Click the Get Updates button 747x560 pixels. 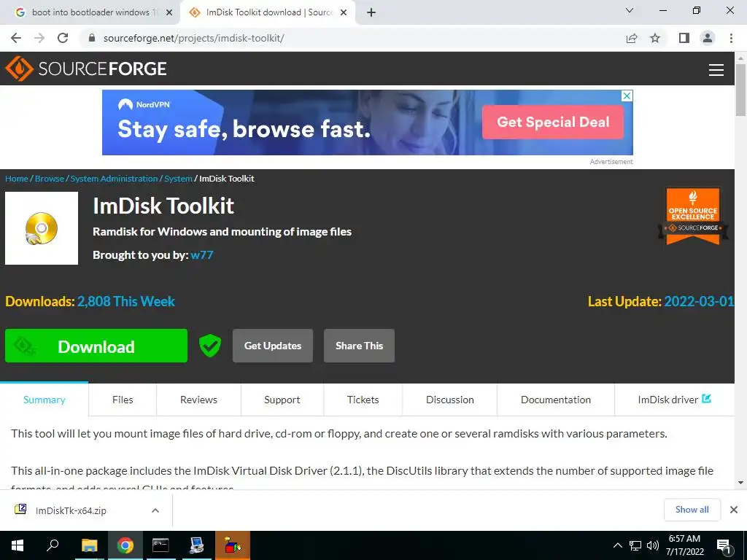tap(273, 346)
